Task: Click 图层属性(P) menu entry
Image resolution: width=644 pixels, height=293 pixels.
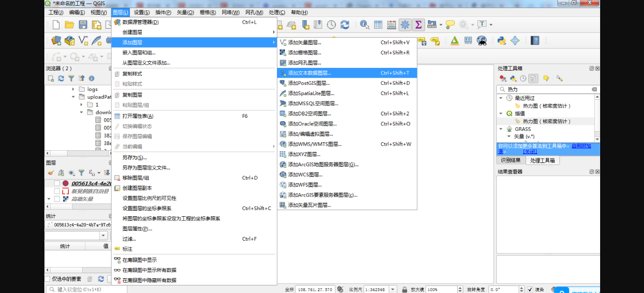Action: (194, 228)
